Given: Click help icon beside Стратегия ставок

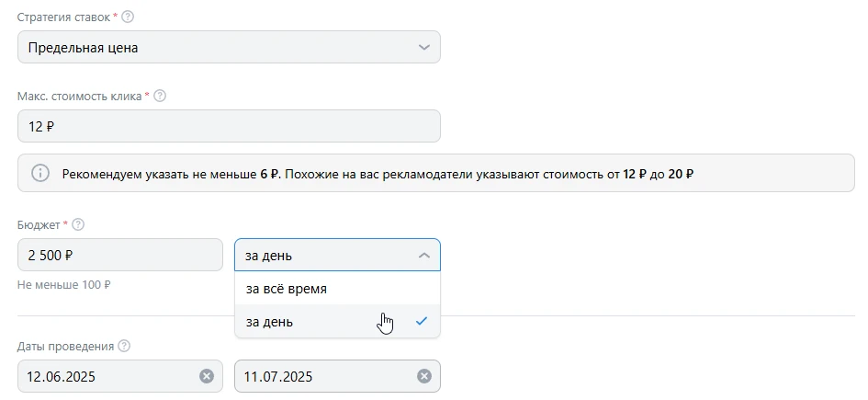Looking at the screenshot, I should tap(128, 17).
